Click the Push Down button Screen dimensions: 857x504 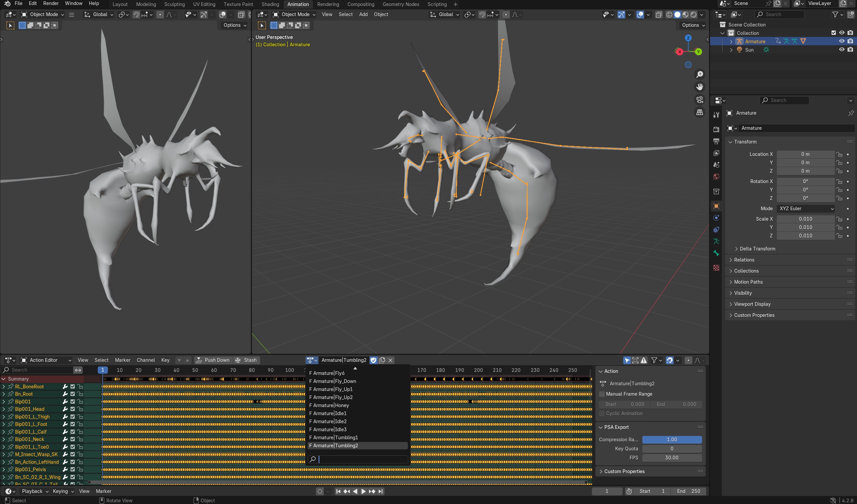213,360
